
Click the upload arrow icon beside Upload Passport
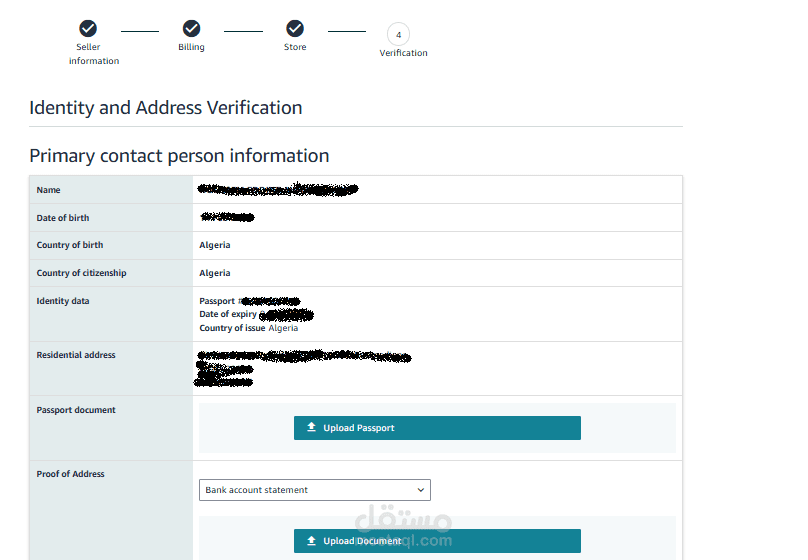pos(312,428)
